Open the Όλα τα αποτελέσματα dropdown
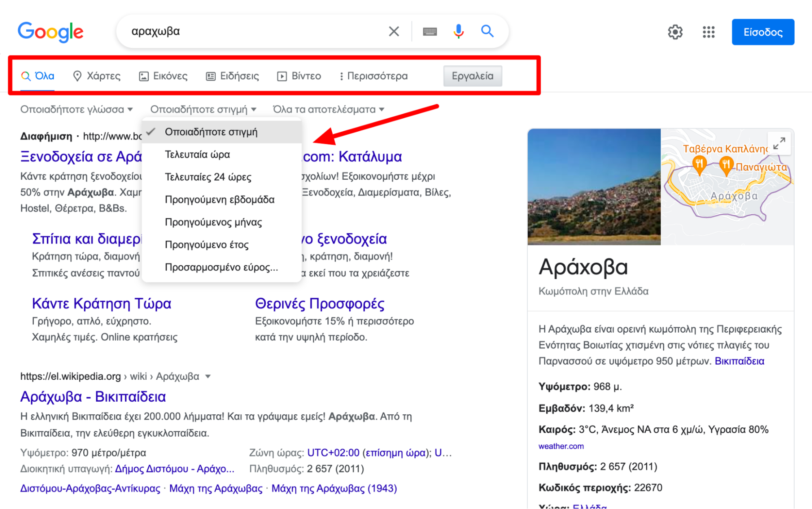 (x=329, y=109)
